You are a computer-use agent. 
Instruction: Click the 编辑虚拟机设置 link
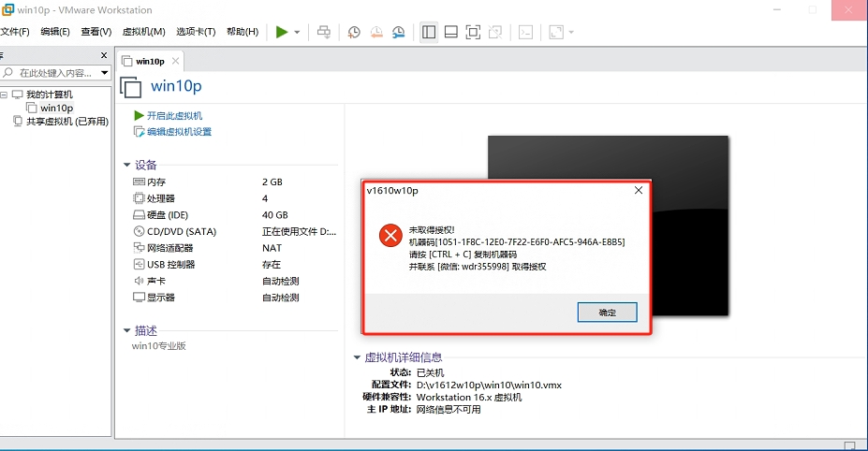click(x=180, y=132)
